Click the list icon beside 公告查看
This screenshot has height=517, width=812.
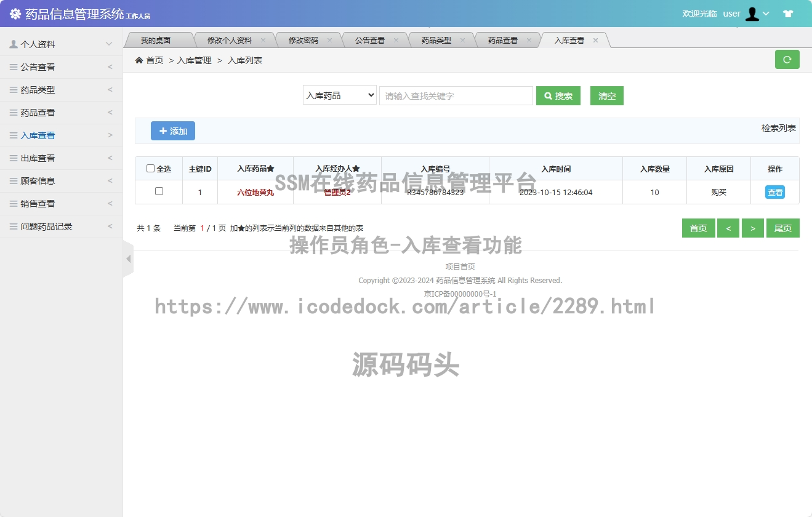click(14, 67)
